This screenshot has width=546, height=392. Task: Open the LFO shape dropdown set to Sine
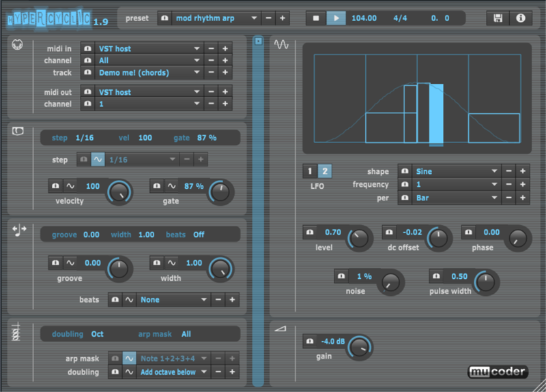[456, 171]
